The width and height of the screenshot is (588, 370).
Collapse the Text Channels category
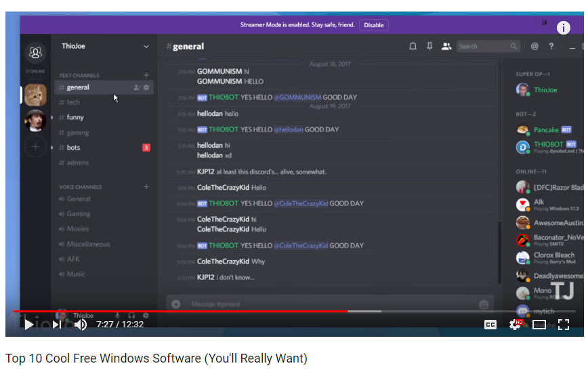(79, 75)
